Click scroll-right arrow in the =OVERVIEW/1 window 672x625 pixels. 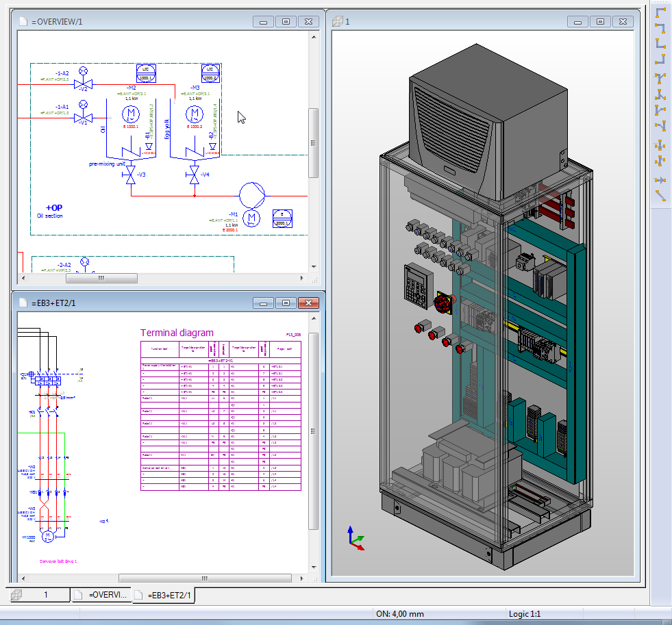[302, 278]
